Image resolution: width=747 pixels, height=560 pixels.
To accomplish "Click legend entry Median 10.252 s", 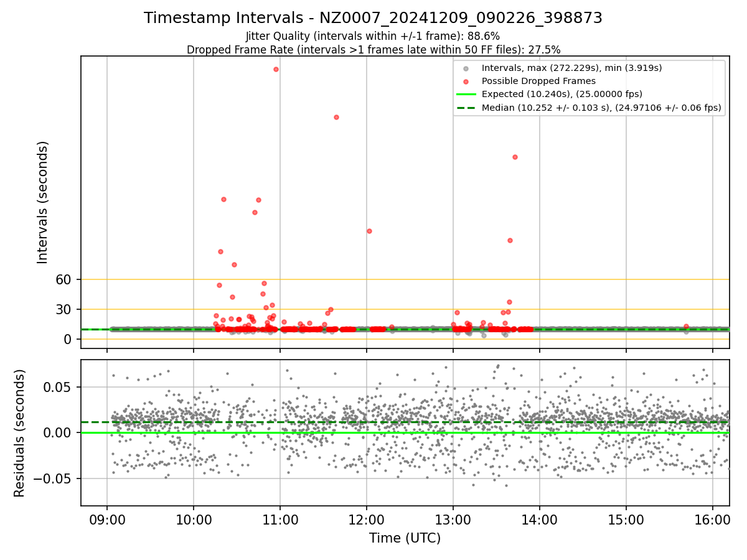I will (601, 108).
